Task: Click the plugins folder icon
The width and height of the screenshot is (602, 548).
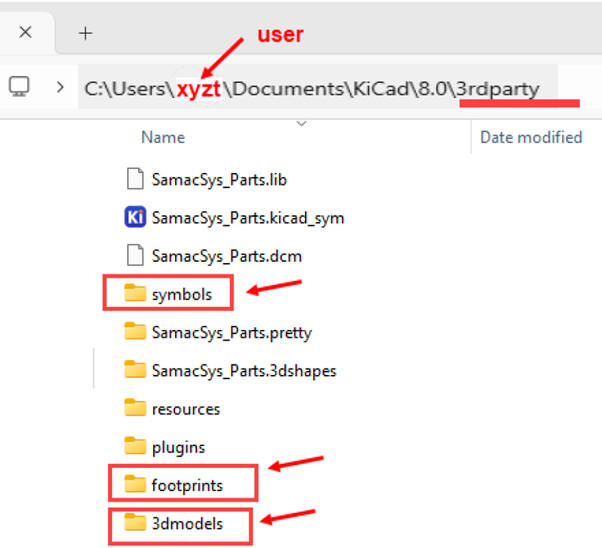Action: pos(135,447)
